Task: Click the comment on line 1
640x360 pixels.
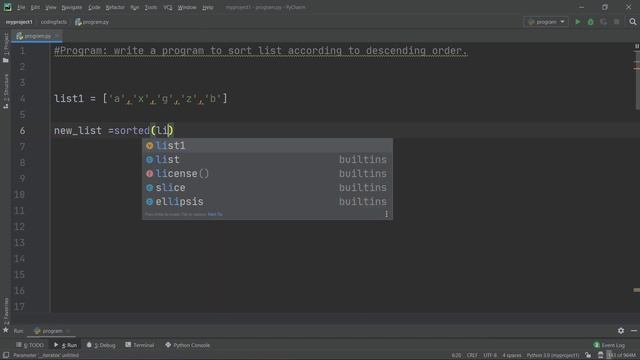Action: tap(261, 51)
